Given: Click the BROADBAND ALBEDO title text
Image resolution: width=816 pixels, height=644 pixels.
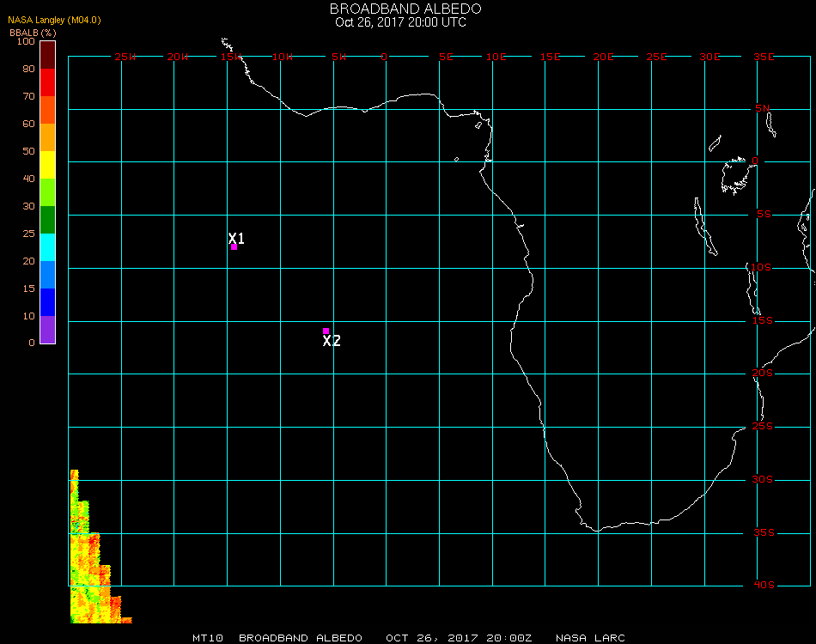Looking at the screenshot, I should (x=405, y=9).
